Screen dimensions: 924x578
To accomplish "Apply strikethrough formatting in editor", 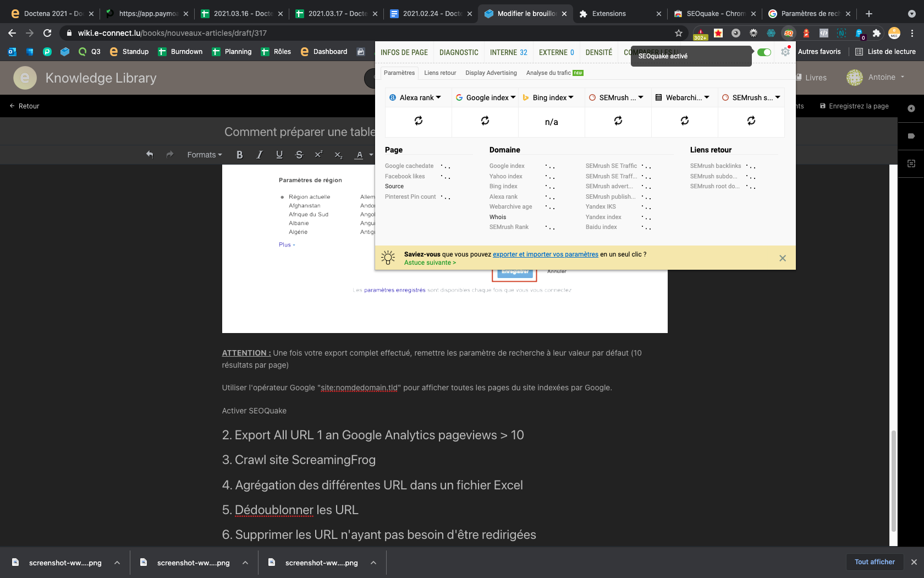I will pos(299,155).
